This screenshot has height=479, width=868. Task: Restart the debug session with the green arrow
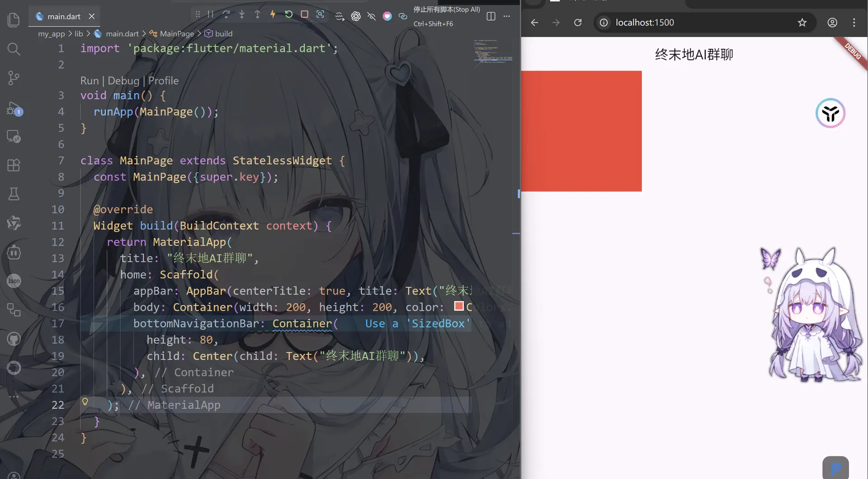click(288, 14)
